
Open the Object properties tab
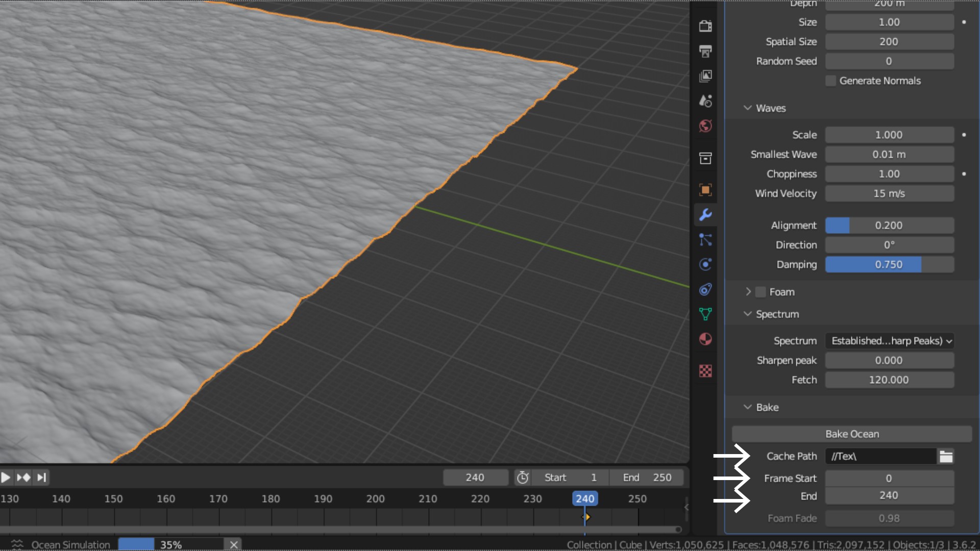(705, 190)
